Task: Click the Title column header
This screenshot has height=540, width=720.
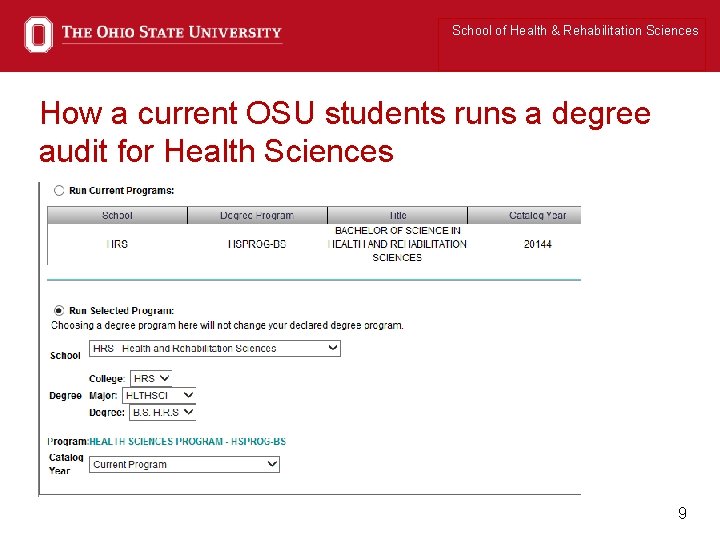Action: [x=398, y=215]
